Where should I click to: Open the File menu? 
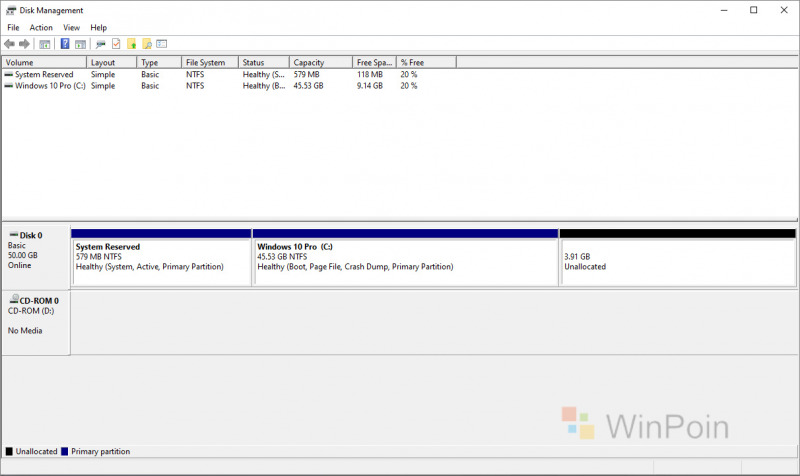(13, 28)
